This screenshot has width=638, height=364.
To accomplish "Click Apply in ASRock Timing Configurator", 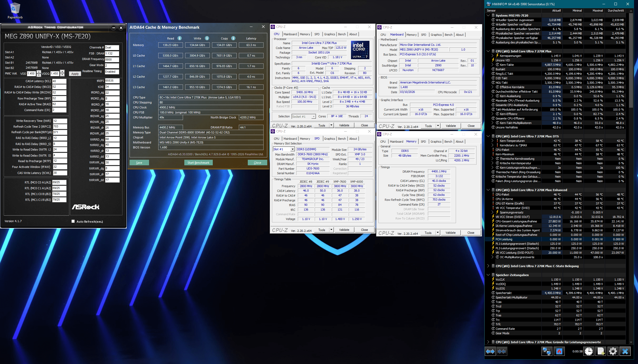I will pyautogui.click(x=75, y=74).
